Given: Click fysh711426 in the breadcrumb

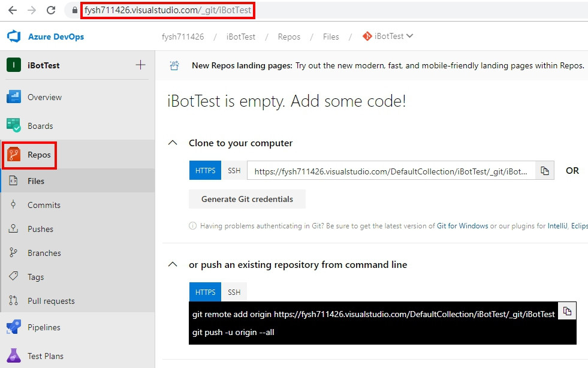Looking at the screenshot, I should tap(183, 37).
